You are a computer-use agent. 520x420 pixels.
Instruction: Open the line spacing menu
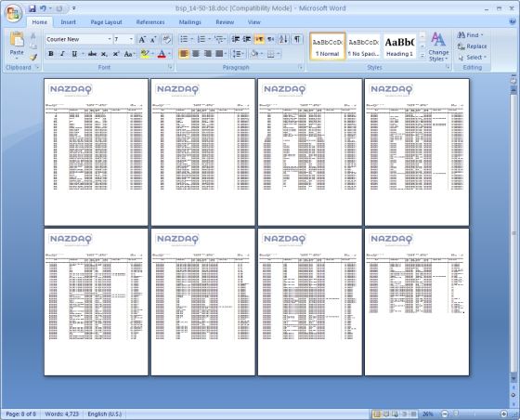pyautogui.click(x=238, y=53)
